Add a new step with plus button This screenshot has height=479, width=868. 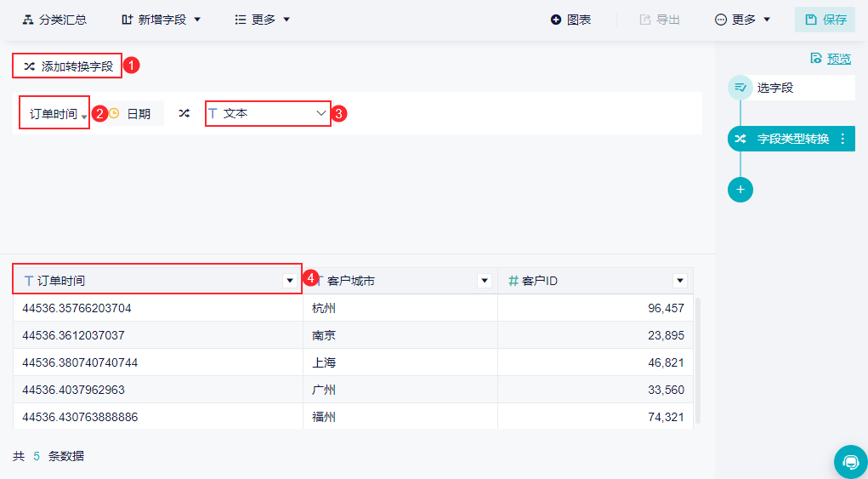(740, 190)
